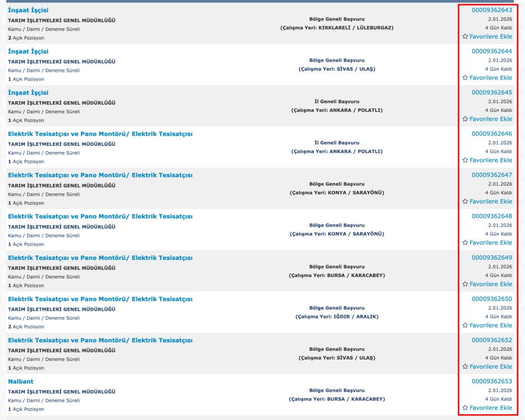View Elektrik Tesisatçısı job in Iğdır / Aralık
This screenshot has width=525, height=420.
pyautogui.click(x=100, y=299)
